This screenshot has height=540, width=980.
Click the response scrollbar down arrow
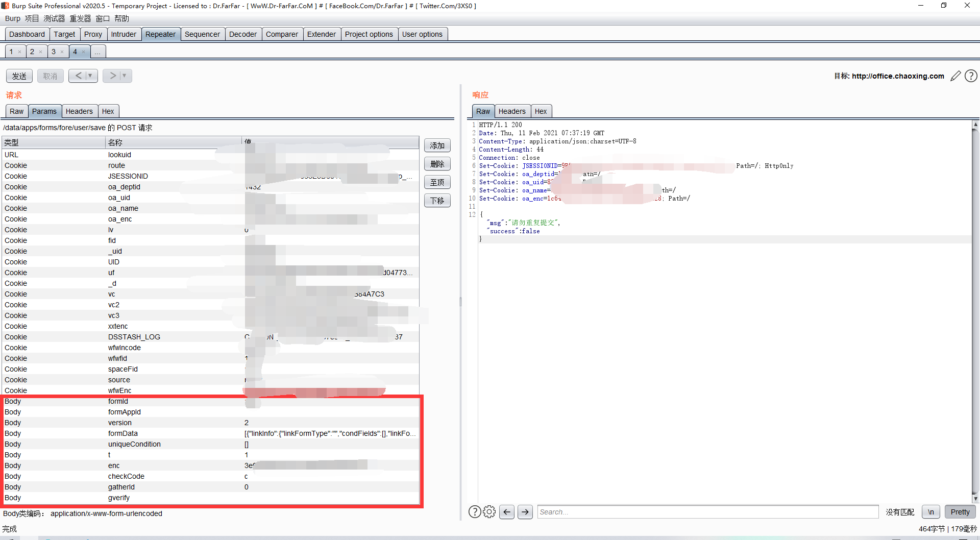tap(975, 499)
